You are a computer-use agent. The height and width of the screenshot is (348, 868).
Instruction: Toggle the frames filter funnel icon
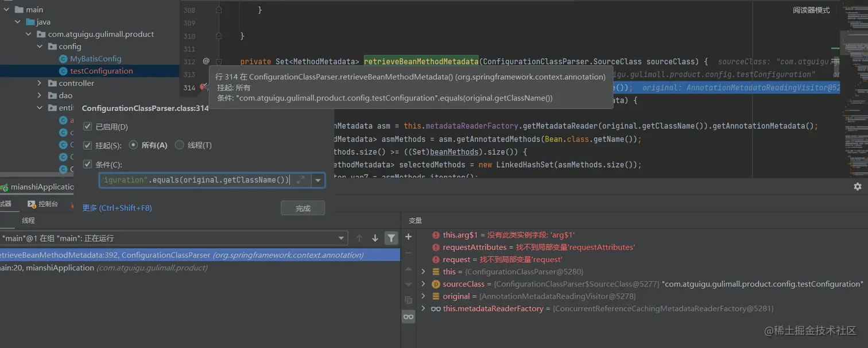click(391, 238)
